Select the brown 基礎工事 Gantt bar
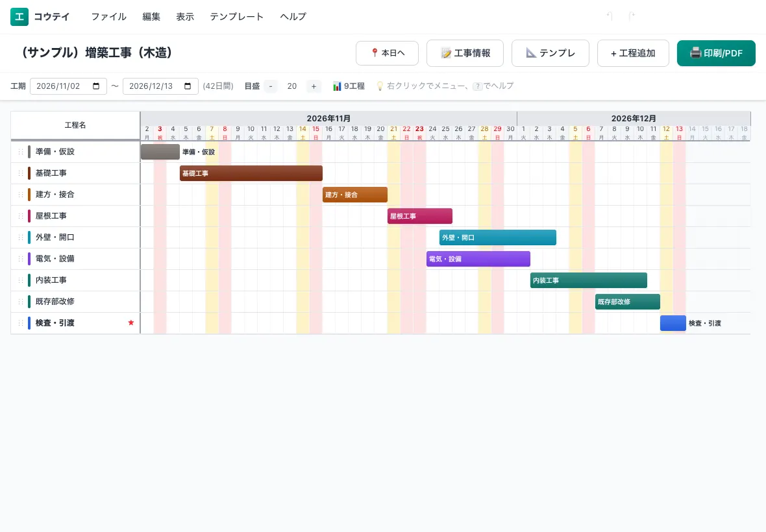Viewport: 766px width, 532px height. point(251,173)
